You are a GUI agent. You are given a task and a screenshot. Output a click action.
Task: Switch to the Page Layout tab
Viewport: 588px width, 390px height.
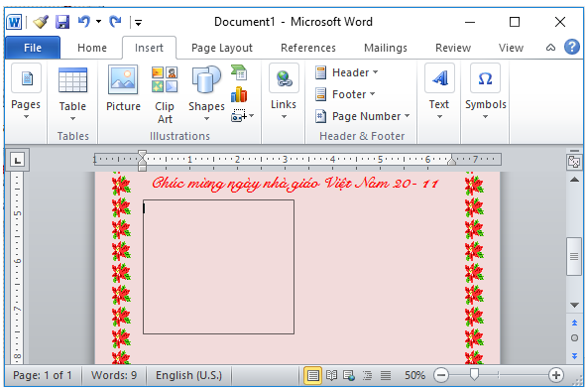click(222, 48)
